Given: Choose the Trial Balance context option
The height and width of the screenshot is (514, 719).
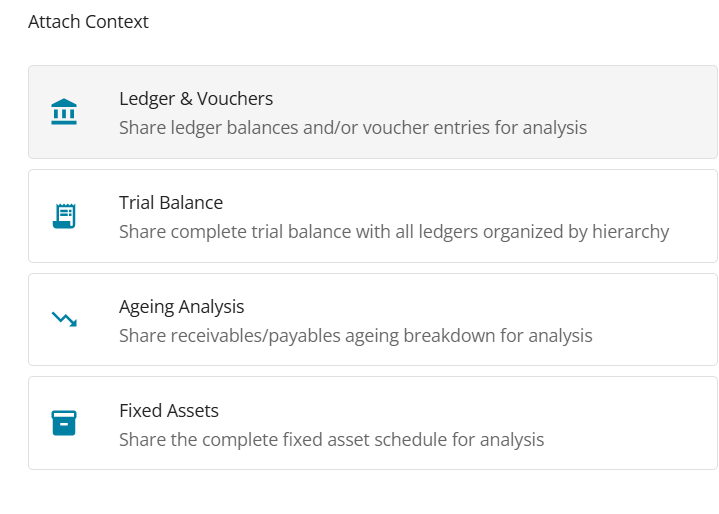Looking at the screenshot, I should [x=372, y=216].
